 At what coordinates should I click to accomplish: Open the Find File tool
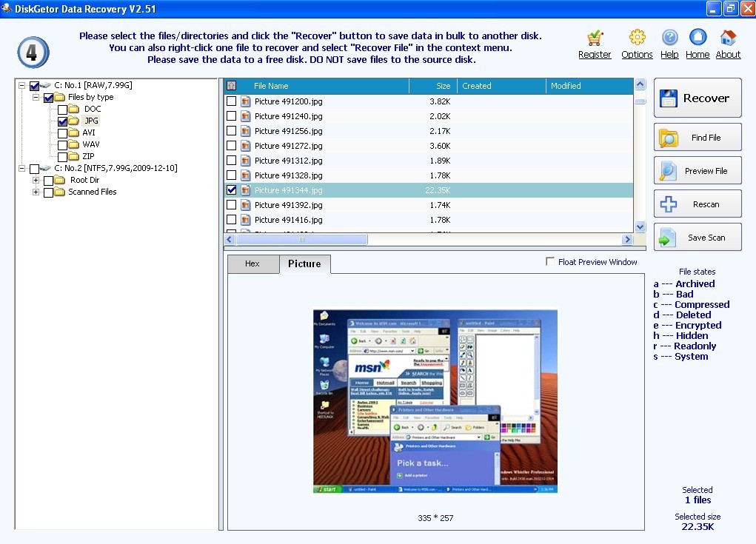click(x=697, y=136)
